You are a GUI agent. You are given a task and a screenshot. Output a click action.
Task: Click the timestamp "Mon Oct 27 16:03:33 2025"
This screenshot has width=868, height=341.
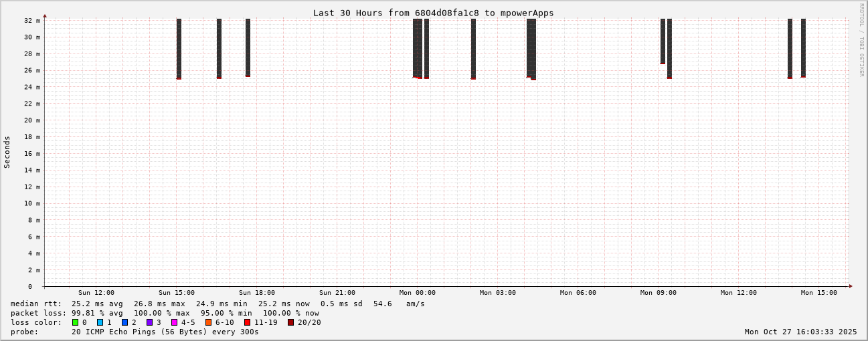point(800,332)
